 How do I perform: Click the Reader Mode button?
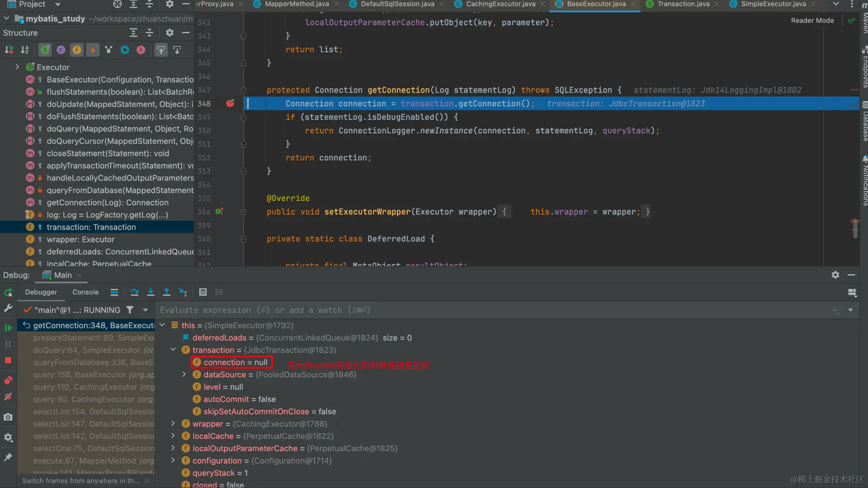[812, 20]
